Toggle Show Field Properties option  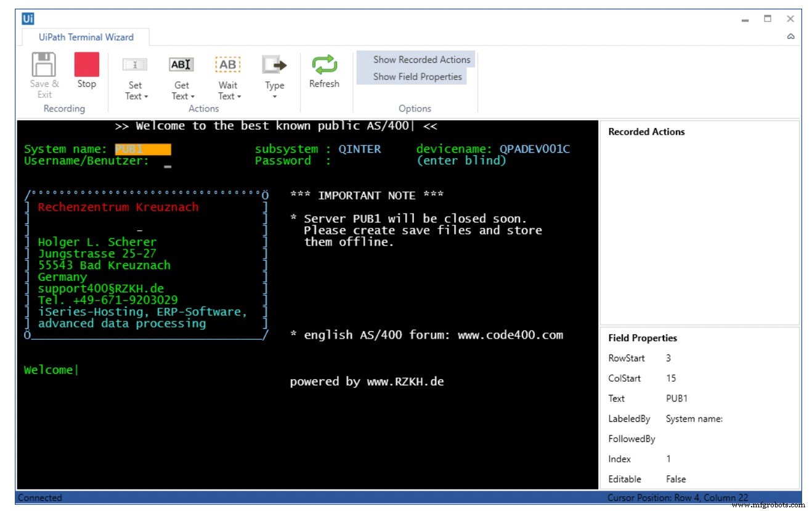click(x=417, y=77)
